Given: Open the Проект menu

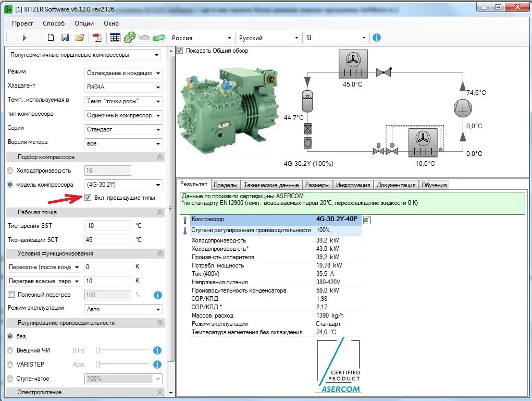Looking at the screenshot, I should [x=22, y=23].
